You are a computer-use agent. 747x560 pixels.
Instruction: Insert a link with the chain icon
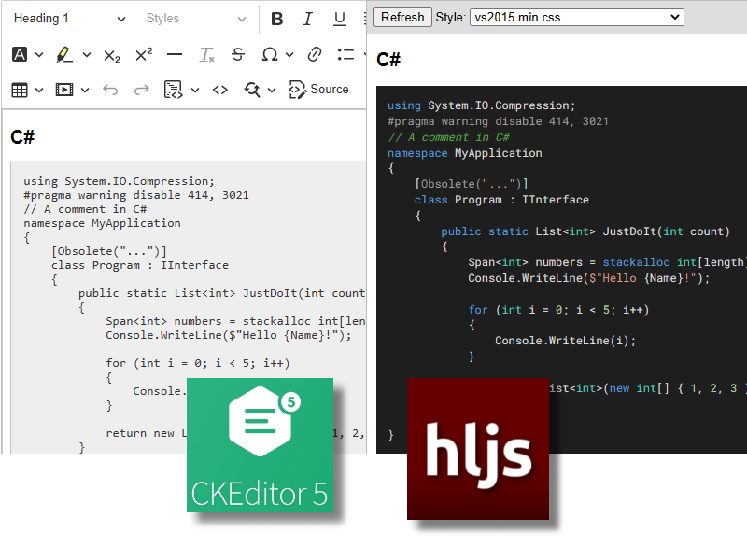tap(315, 55)
